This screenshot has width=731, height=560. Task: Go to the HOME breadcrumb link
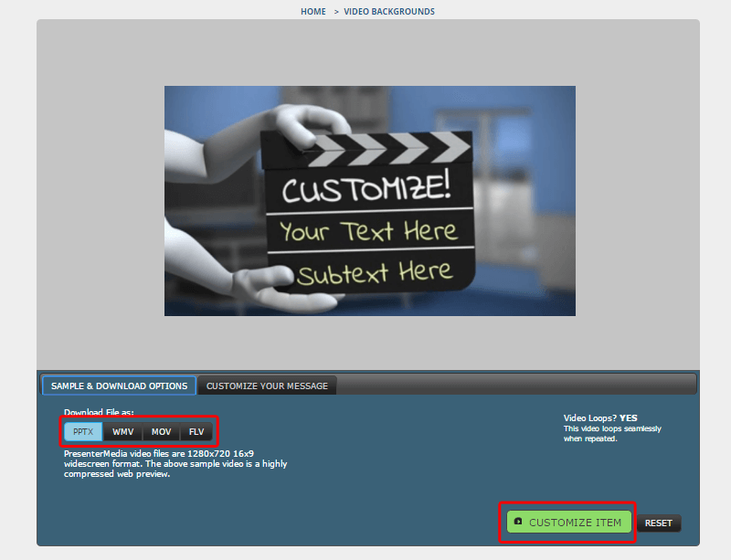[313, 12]
